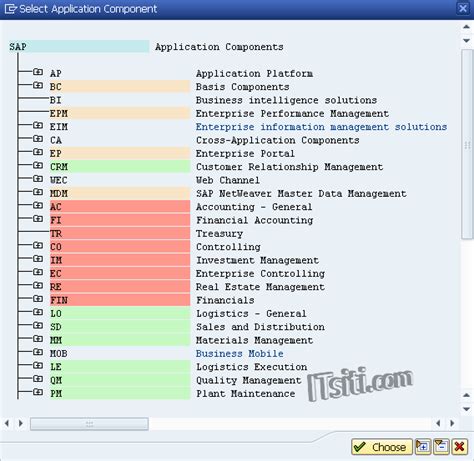Click 'Business intelligence solutions' description
Image resolution: width=474 pixels, height=461 pixels.
pos(286,100)
